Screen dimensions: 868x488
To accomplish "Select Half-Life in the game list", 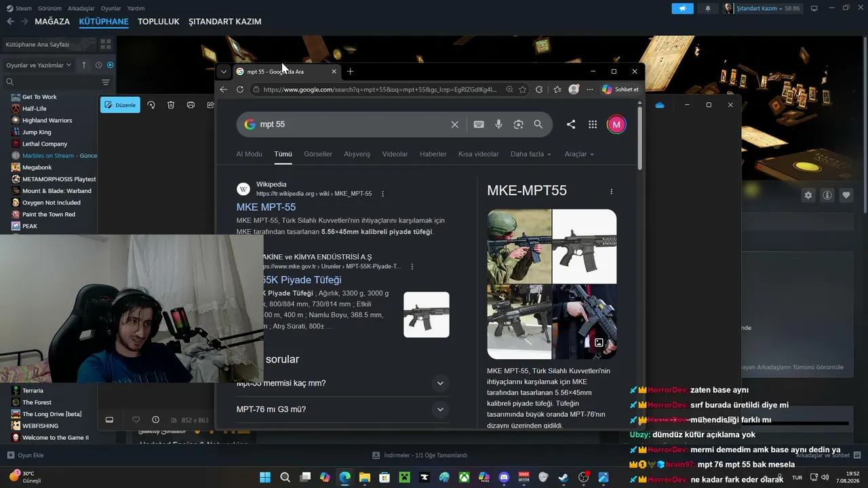I will [35, 108].
